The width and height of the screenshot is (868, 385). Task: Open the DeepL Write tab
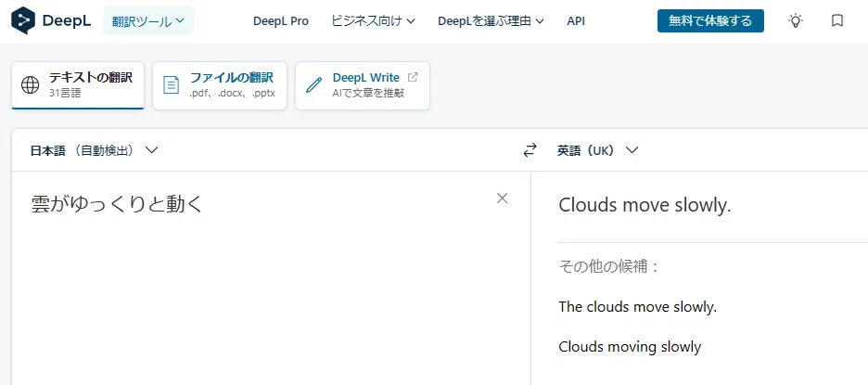[x=363, y=85]
